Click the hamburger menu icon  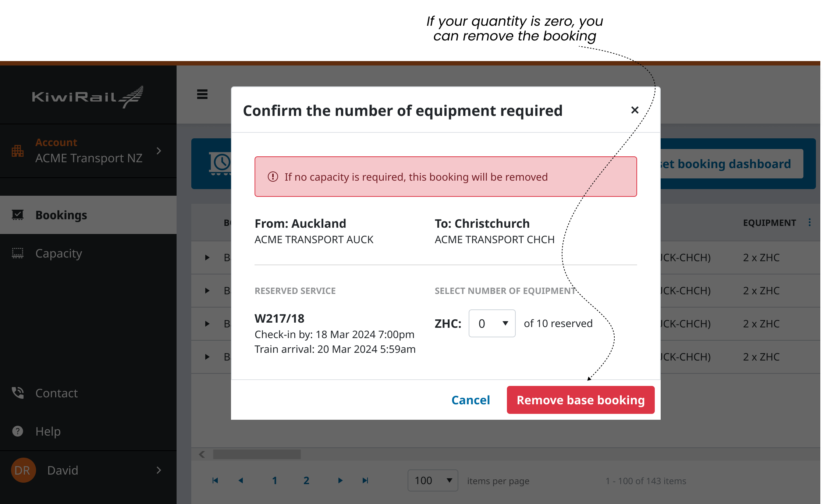(x=202, y=95)
